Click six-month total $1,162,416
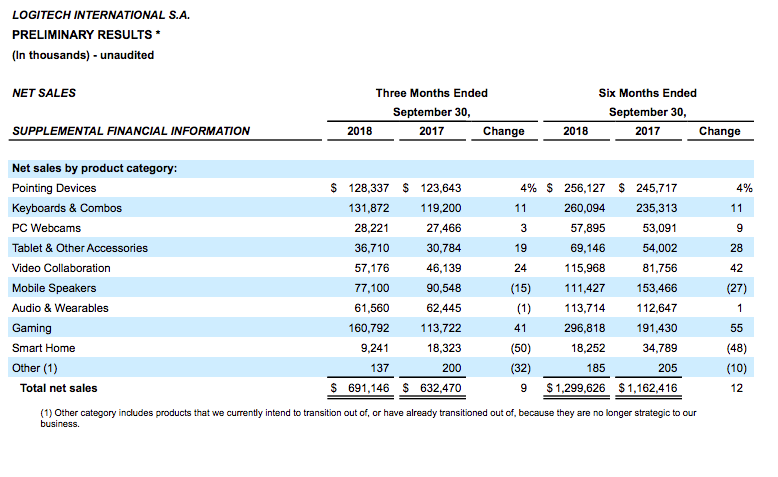Screen dimensions: 778x477 tap(648, 388)
